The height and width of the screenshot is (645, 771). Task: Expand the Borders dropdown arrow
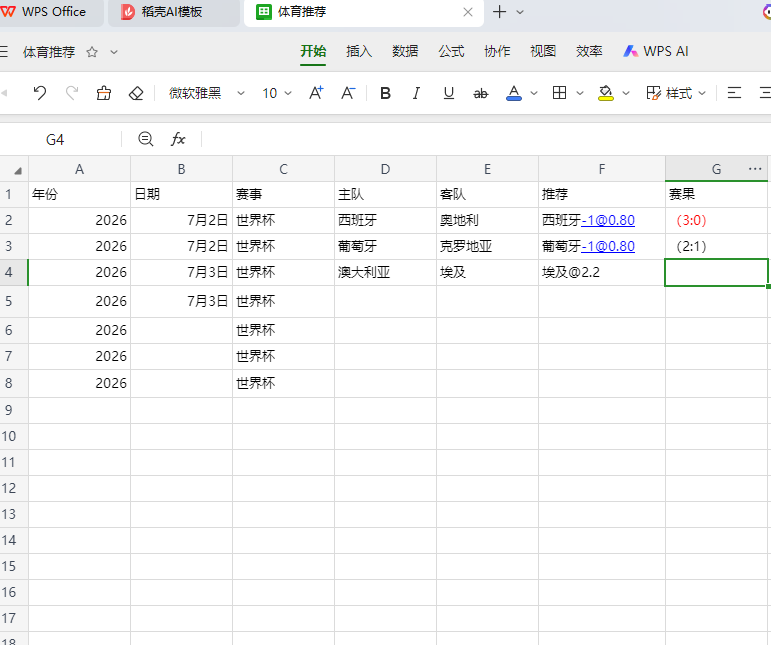coord(580,93)
